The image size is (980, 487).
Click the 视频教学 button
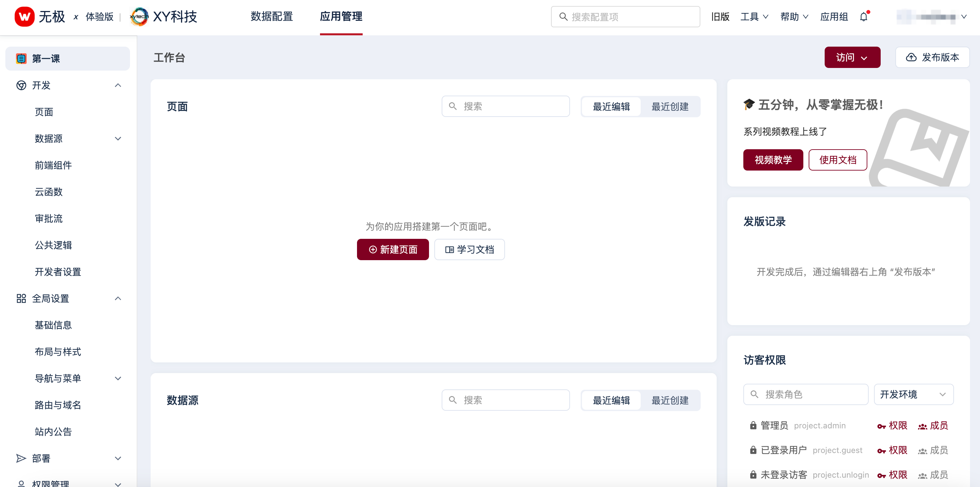(773, 160)
